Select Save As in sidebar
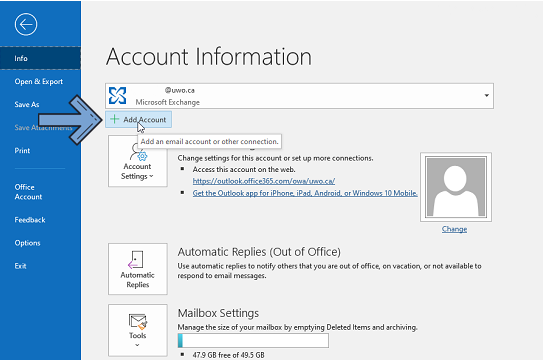This screenshot has width=543, height=360. tap(27, 105)
